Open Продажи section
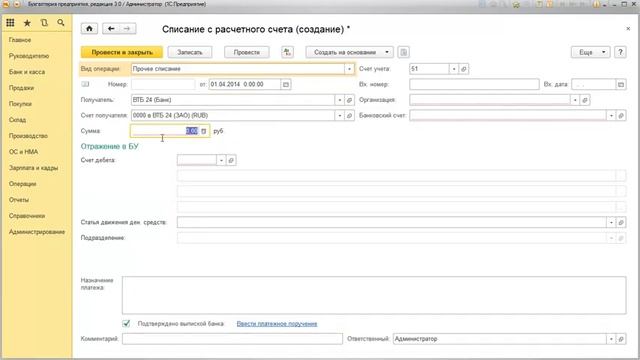The image size is (640, 360). [21, 88]
